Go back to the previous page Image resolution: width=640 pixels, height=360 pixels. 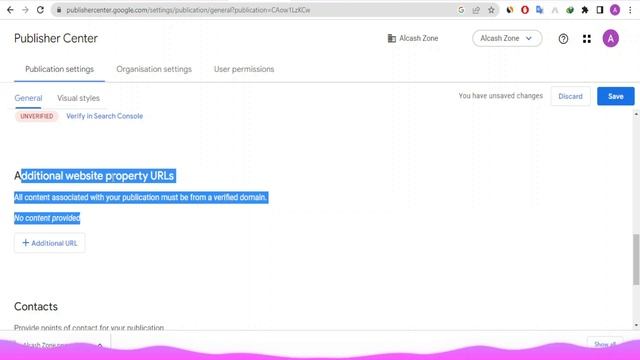[10, 10]
